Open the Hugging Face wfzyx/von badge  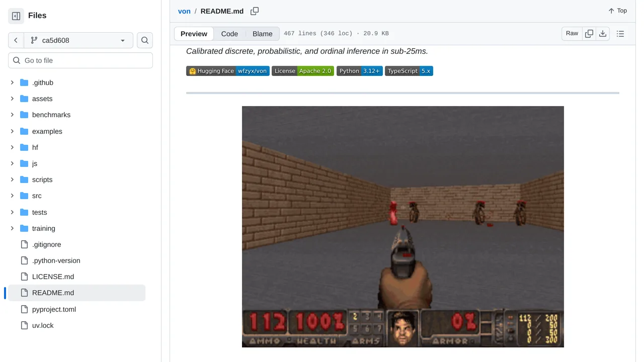228,71
